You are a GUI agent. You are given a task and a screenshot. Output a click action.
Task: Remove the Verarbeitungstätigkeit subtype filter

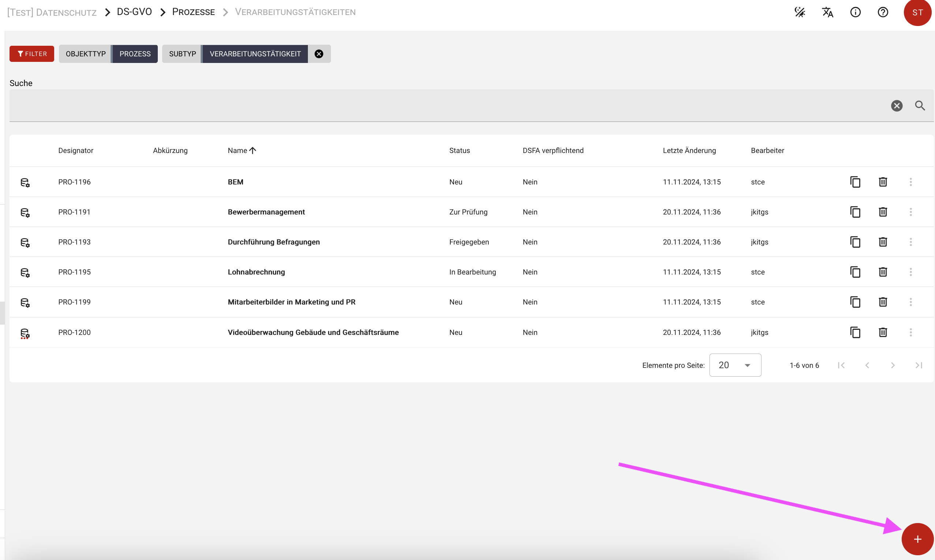pos(319,54)
